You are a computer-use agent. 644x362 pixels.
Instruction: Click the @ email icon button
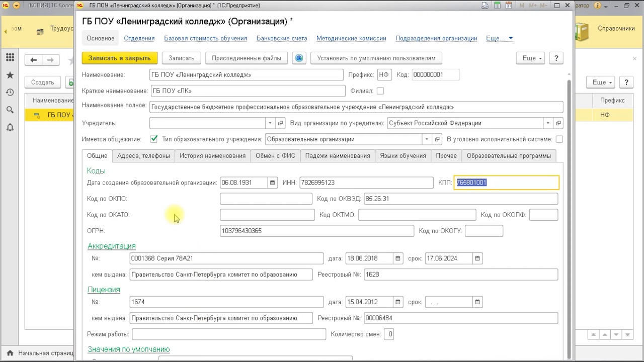[x=299, y=58]
